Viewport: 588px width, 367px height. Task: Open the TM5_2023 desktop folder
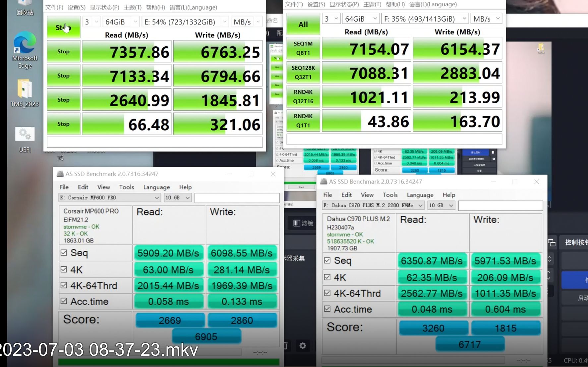[x=25, y=93]
